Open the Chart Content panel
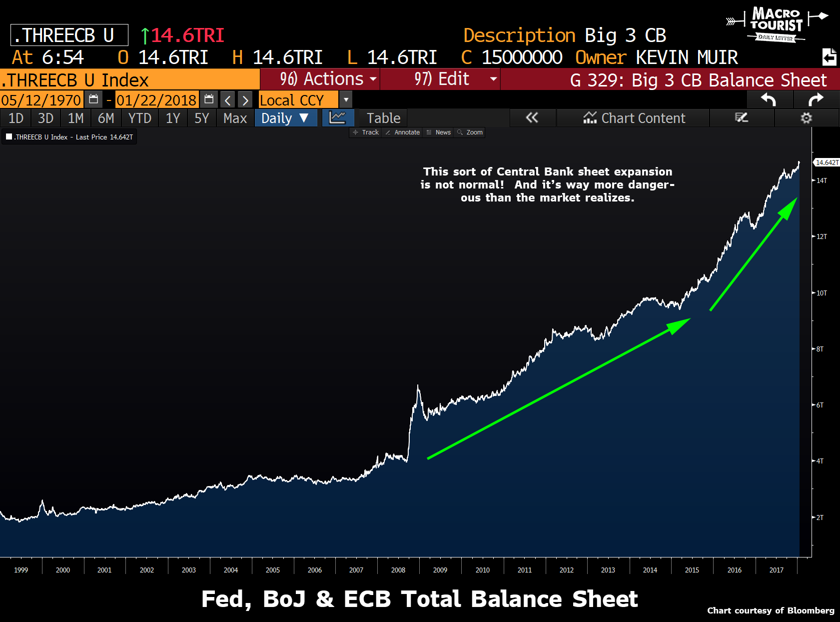This screenshot has width=840, height=622. (634, 118)
